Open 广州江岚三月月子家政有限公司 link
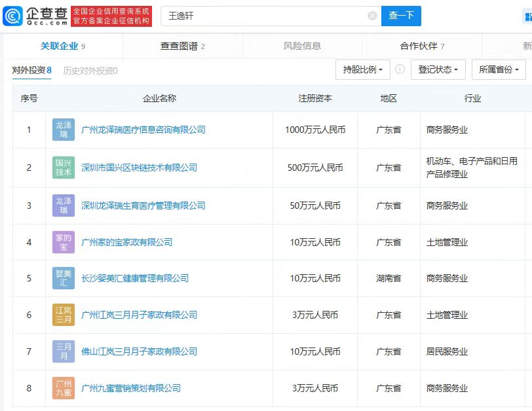 click(x=139, y=315)
